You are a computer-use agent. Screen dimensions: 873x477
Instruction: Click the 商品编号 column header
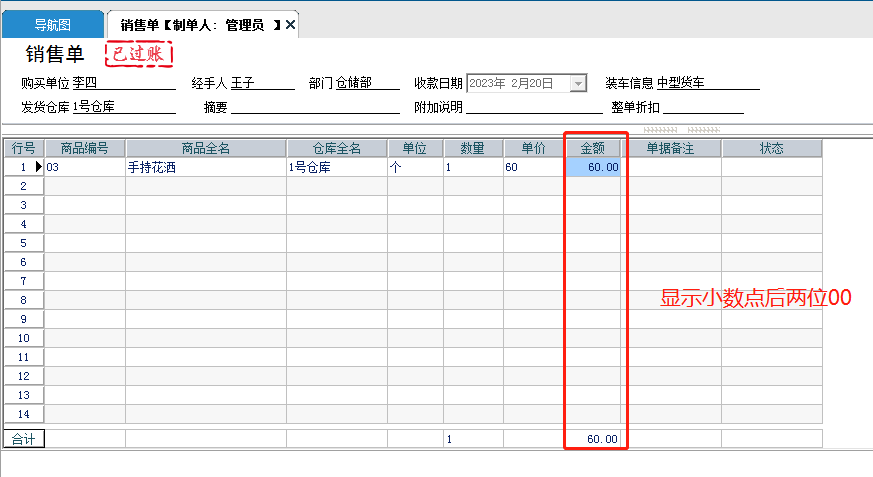[x=85, y=149]
